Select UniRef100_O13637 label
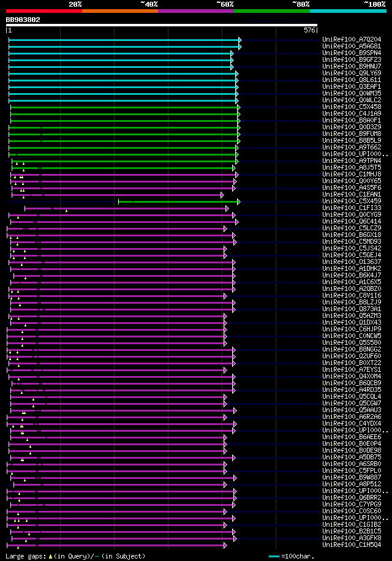This screenshot has height=561, width=392. tap(352, 262)
